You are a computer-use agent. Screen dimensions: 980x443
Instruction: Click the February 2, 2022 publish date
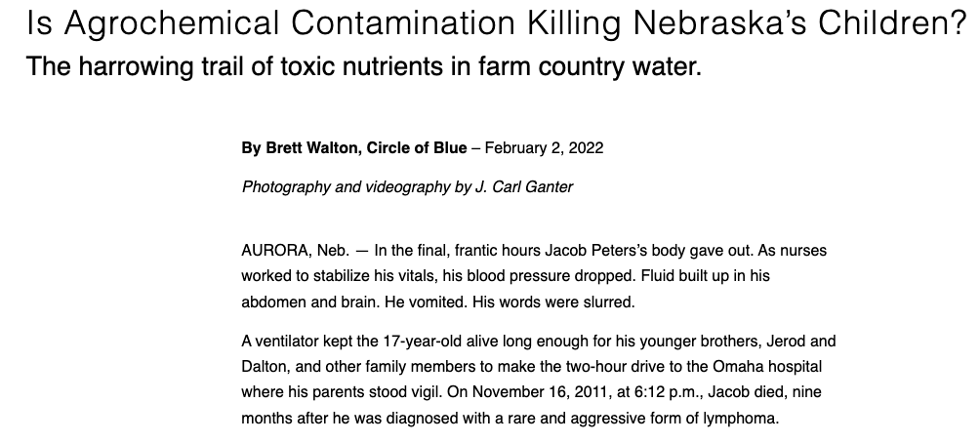click(544, 149)
